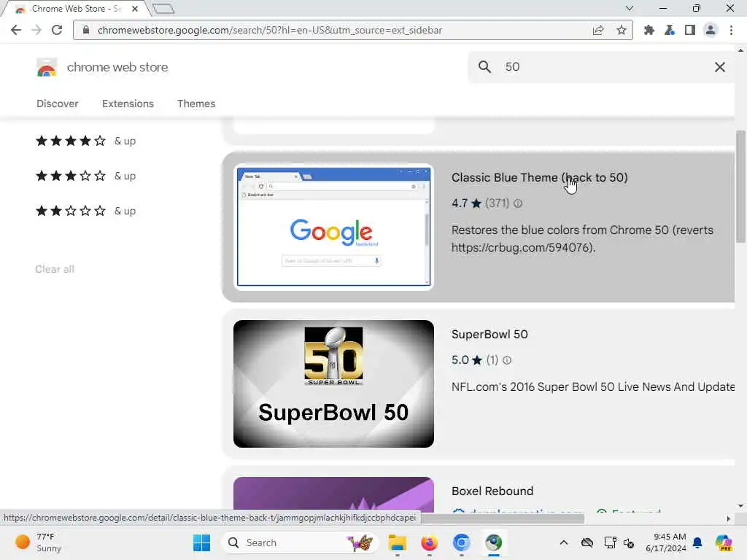The width and height of the screenshot is (747, 560).
Task: Open the SuperBowl 50 thumbnail image
Action: pos(333,384)
